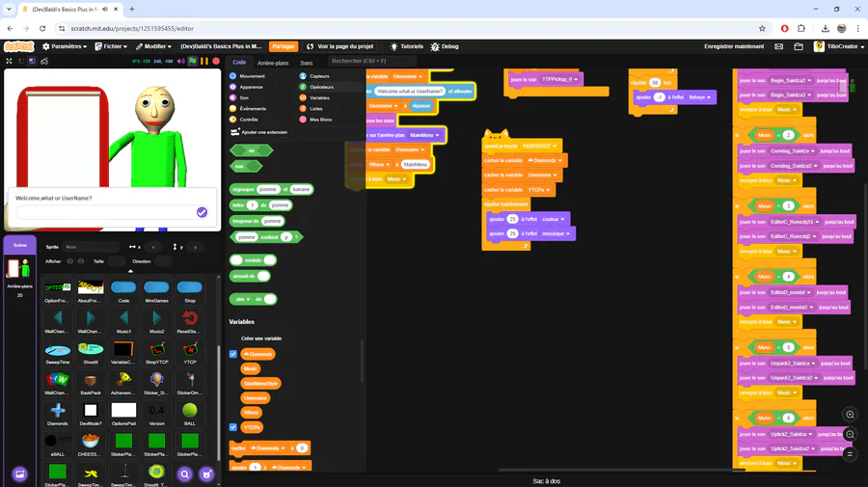The image size is (868, 487).
Task: Open Tutoriels
Action: coord(406,46)
